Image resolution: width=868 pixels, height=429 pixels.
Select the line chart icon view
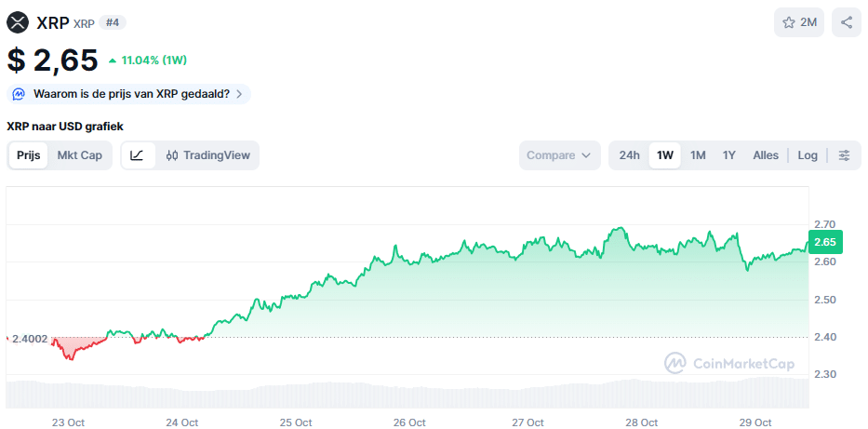(138, 155)
